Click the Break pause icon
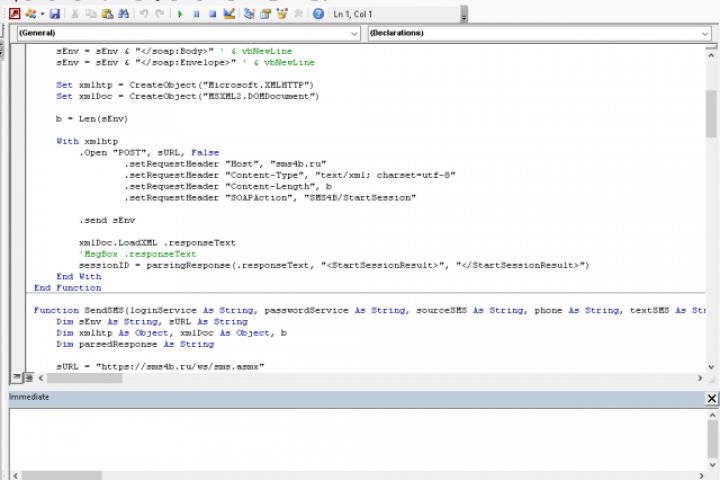 pos(196,14)
